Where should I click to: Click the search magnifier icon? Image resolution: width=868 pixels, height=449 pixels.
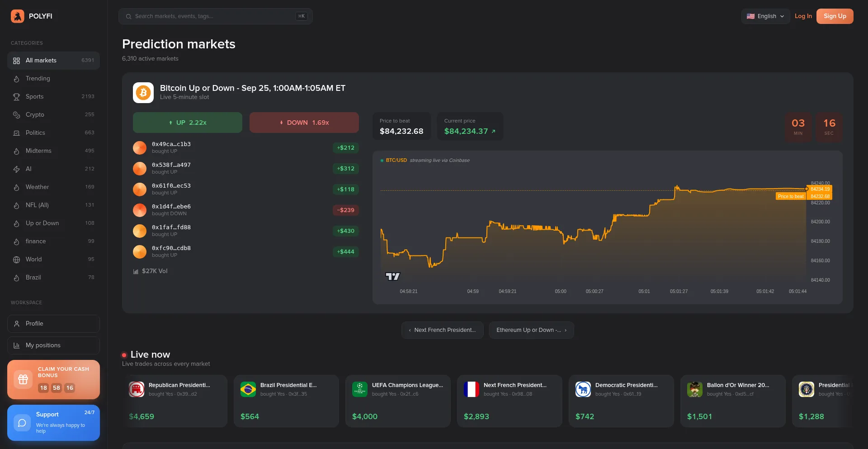(129, 16)
